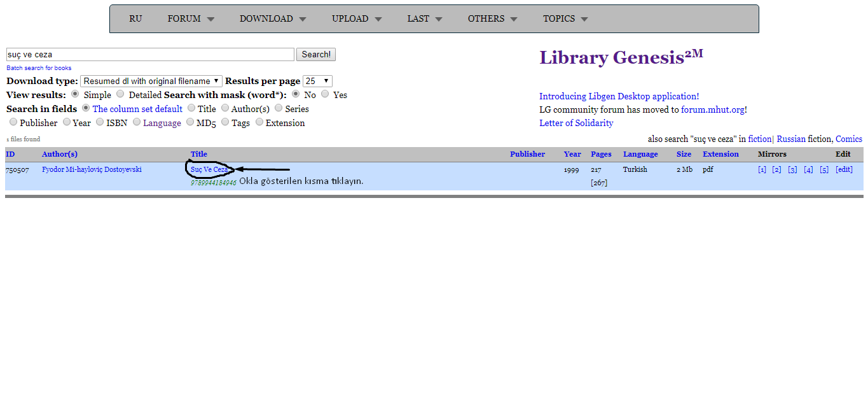Open the RU language menu item
This screenshot has width=868, height=396.
click(135, 18)
